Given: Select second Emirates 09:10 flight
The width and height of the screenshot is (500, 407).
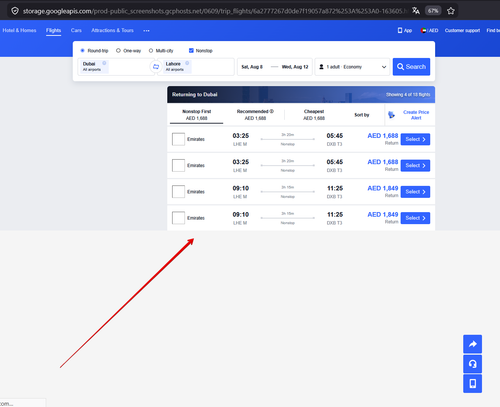Looking at the screenshot, I should pyautogui.click(x=415, y=218).
